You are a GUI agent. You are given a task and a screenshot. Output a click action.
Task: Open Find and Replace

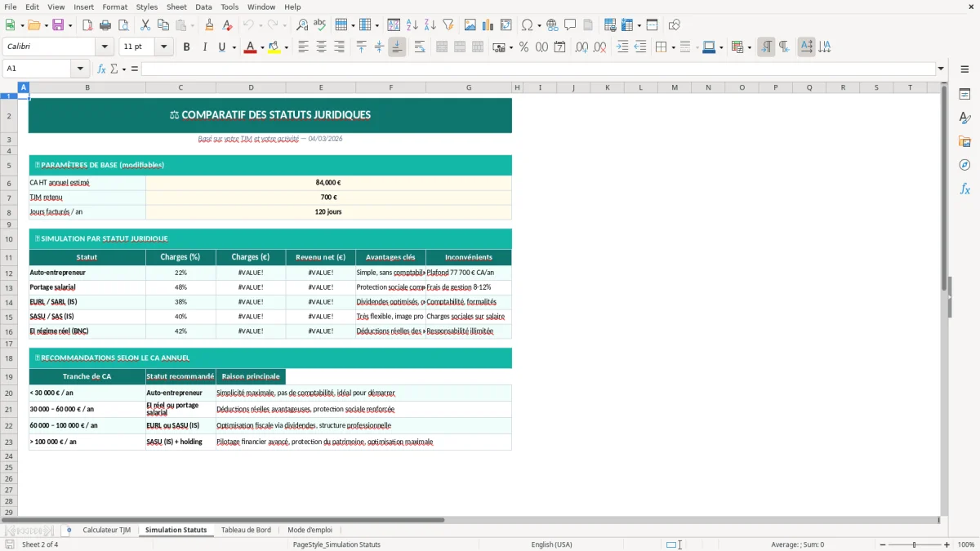click(x=302, y=25)
